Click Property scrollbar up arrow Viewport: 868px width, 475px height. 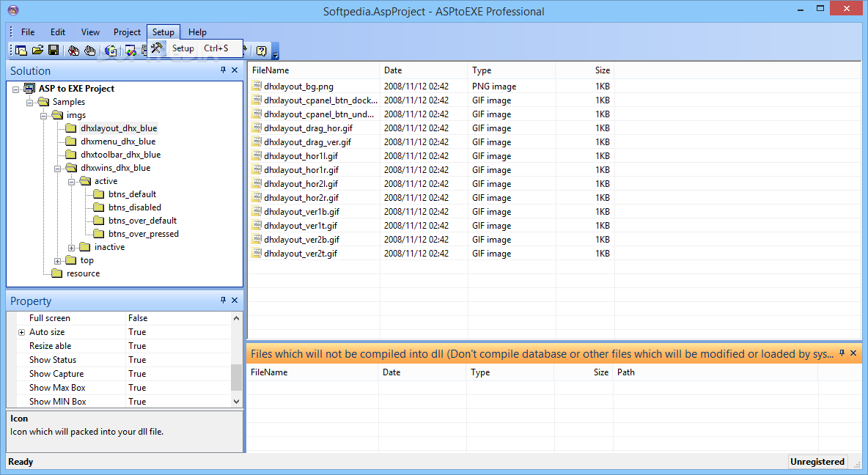[x=236, y=318]
